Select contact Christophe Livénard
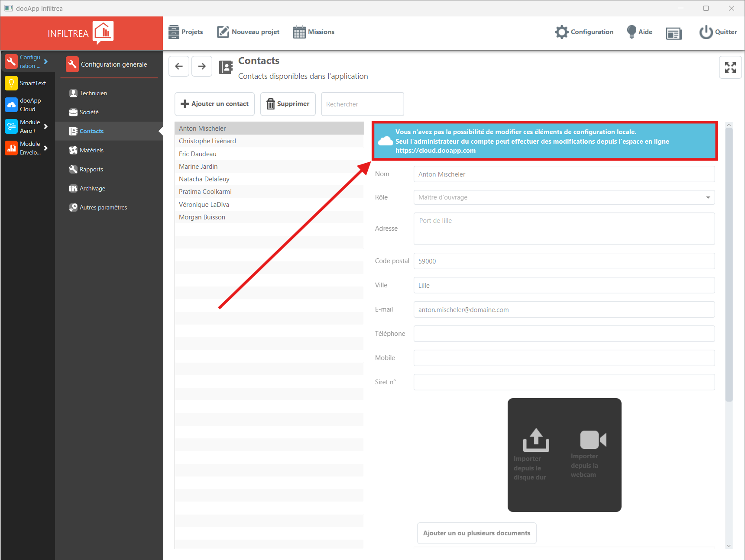This screenshot has width=745, height=560. pos(269,141)
